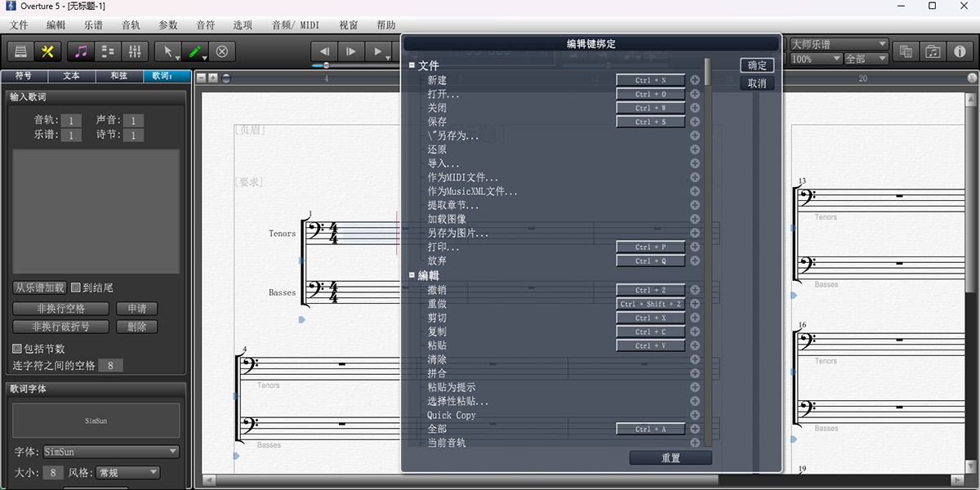
Task: Click the yellow tools palette icon
Action: (47, 51)
